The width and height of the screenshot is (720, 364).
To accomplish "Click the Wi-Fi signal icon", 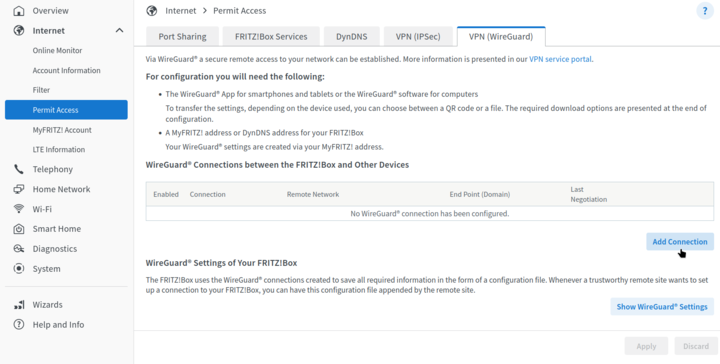I will (18, 209).
